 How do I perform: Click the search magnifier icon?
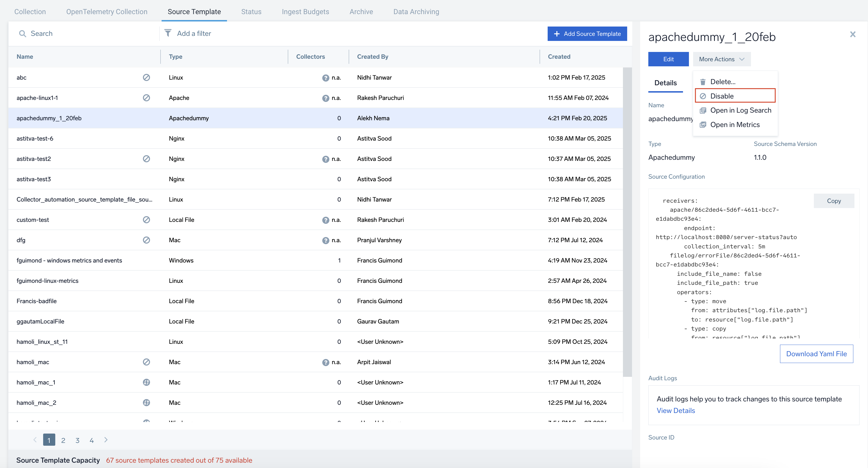[x=22, y=33]
